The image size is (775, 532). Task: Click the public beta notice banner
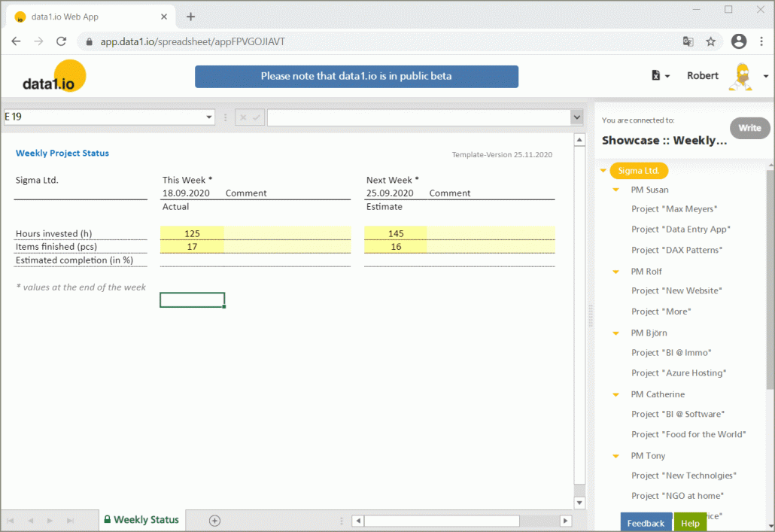coord(357,77)
